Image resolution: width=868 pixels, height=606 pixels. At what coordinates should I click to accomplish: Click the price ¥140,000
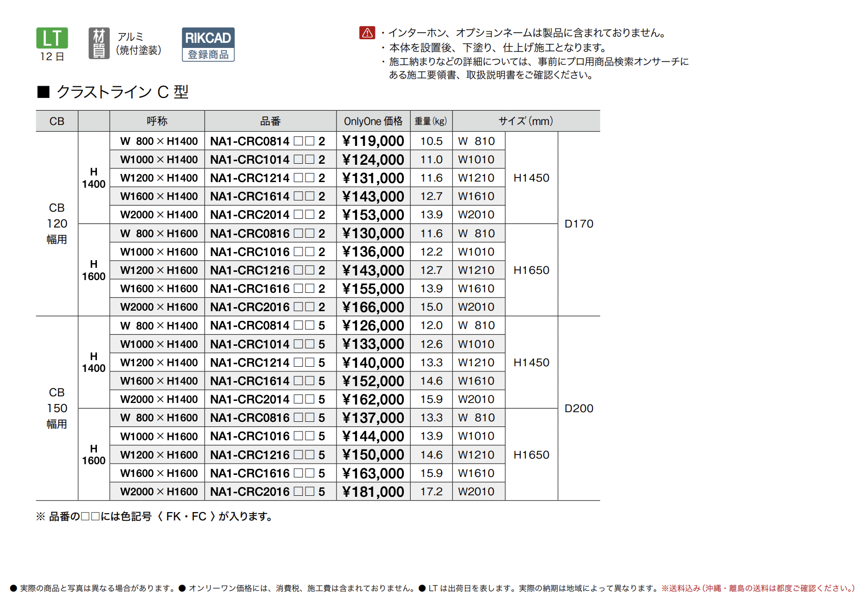tap(373, 363)
